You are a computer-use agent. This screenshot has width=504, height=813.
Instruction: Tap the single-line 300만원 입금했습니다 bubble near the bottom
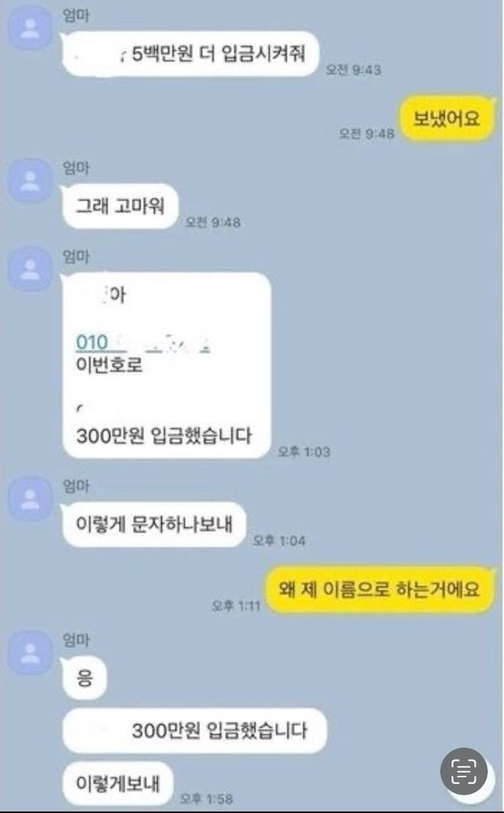click(195, 730)
